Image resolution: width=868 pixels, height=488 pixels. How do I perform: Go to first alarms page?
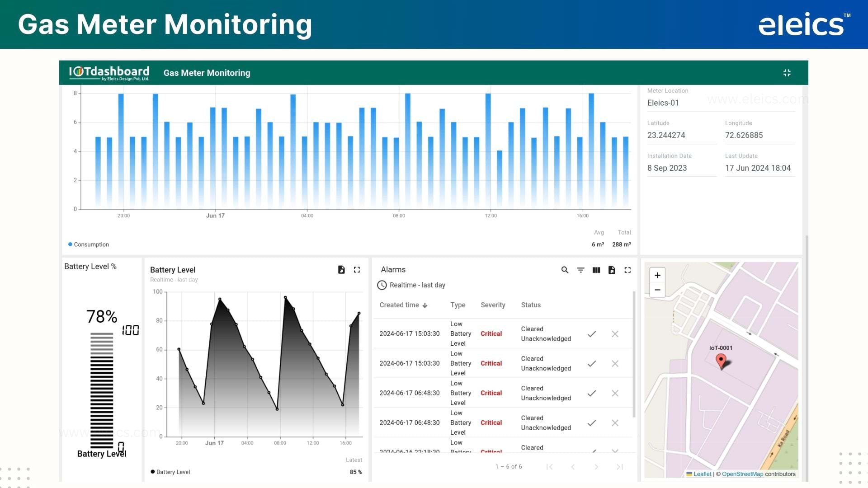click(x=549, y=467)
